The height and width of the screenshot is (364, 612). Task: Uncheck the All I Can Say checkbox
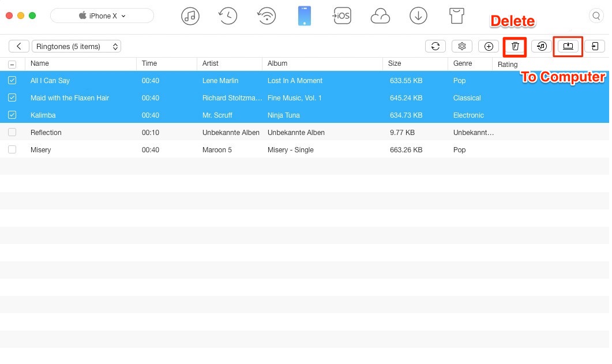pos(12,80)
